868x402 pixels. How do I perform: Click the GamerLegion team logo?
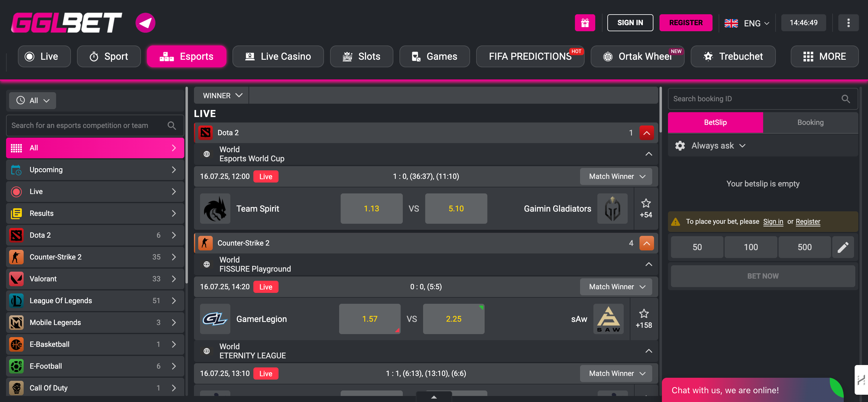coord(215,319)
